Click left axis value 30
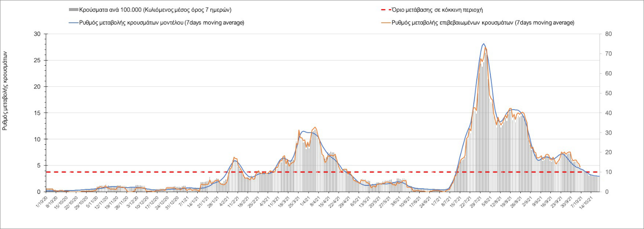The width and height of the screenshot is (644, 229). click(37, 34)
